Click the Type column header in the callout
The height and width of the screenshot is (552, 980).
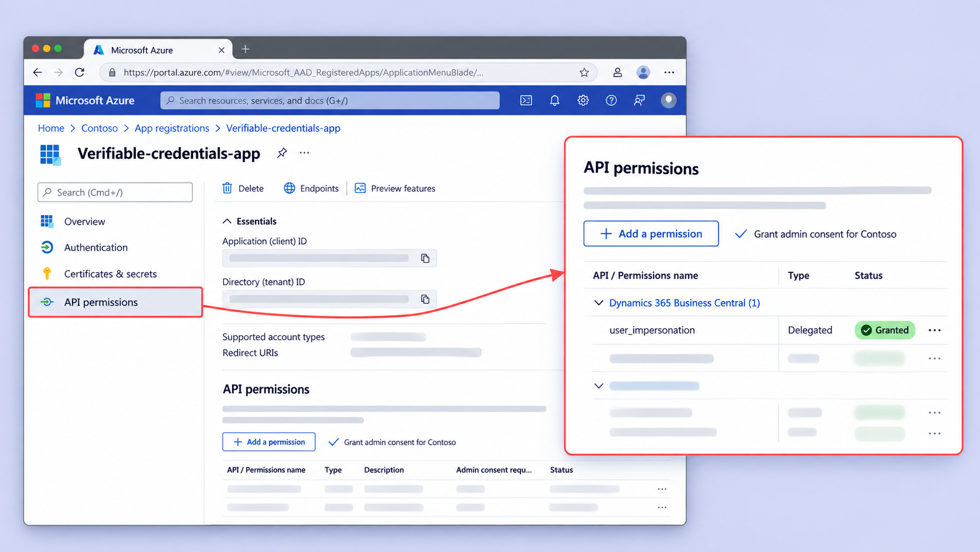click(x=798, y=276)
